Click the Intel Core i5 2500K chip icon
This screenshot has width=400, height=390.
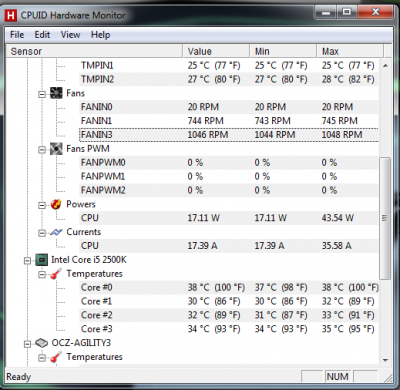pyautogui.click(x=42, y=260)
